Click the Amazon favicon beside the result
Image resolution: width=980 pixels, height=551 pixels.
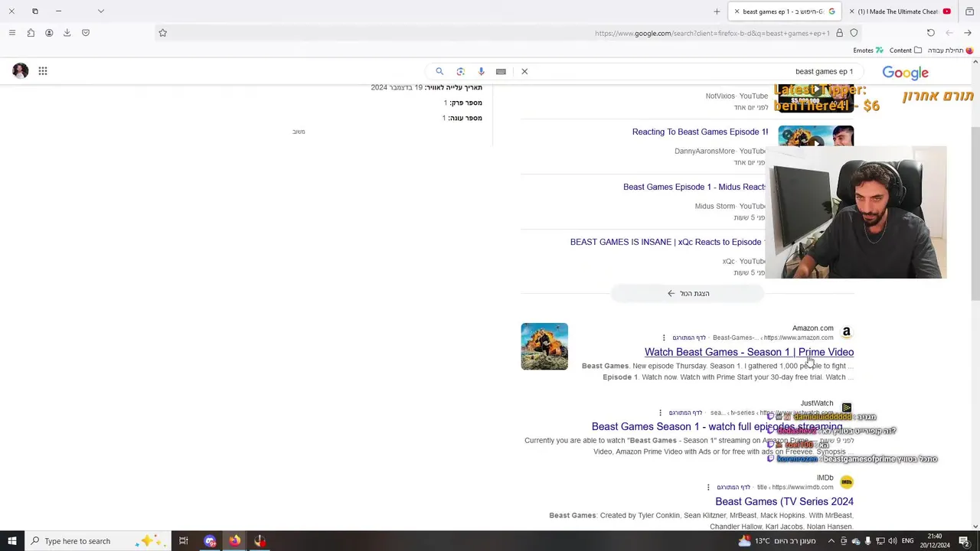coord(846,332)
